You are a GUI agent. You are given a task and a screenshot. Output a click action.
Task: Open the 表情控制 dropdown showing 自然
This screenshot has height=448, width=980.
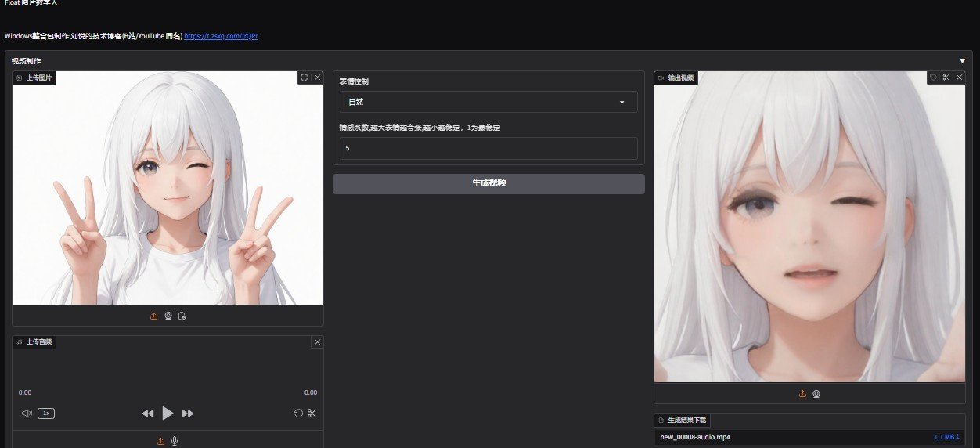point(488,102)
